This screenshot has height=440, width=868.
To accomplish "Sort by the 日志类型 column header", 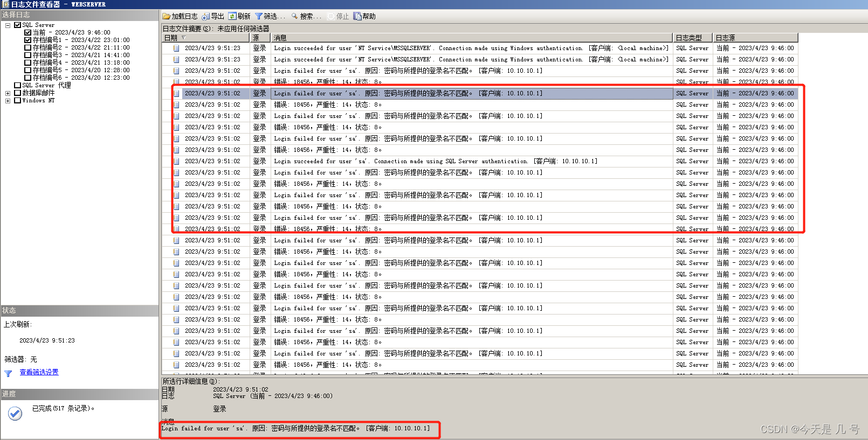I will point(693,38).
